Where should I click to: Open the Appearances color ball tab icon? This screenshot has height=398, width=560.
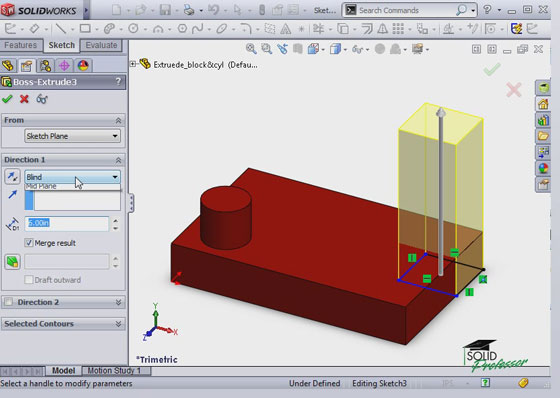[83, 65]
